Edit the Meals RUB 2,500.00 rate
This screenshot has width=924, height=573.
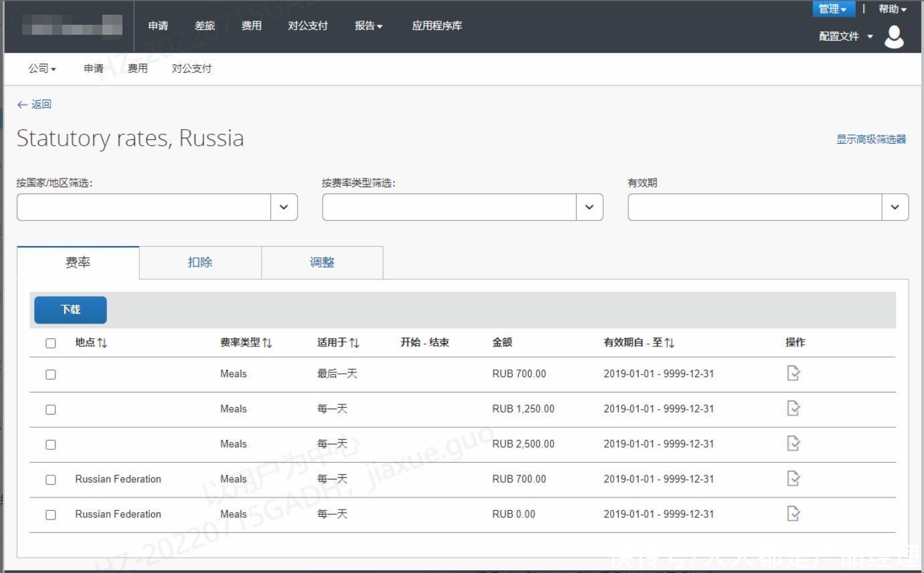click(794, 444)
